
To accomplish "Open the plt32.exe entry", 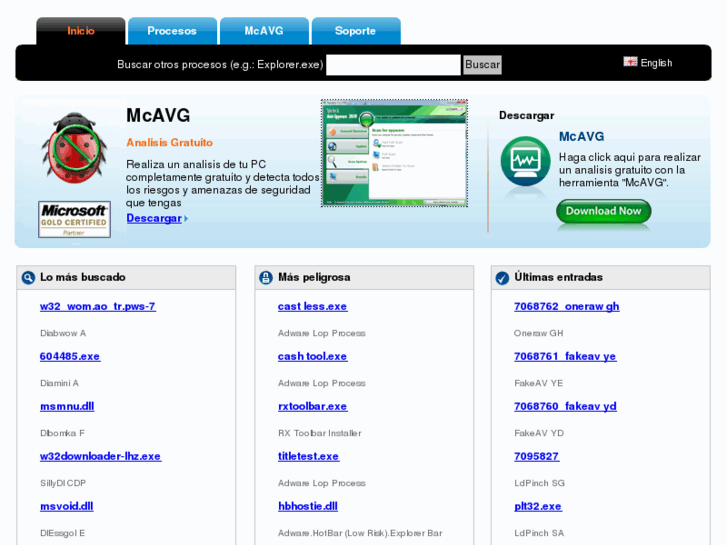I will pyautogui.click(x=538, y=507).
